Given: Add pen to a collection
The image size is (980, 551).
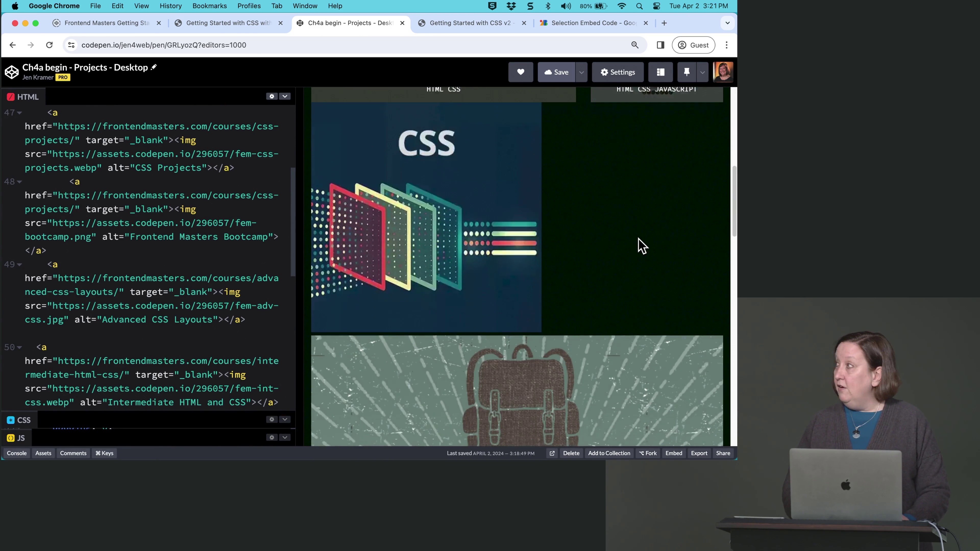Looking at the screenshot, I should 609,453.
